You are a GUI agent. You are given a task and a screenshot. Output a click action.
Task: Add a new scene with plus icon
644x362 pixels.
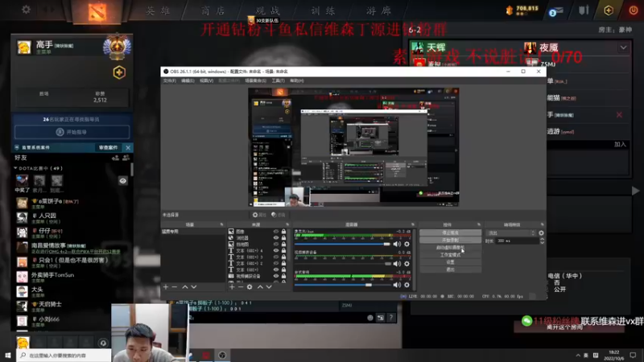click(166, 287)
